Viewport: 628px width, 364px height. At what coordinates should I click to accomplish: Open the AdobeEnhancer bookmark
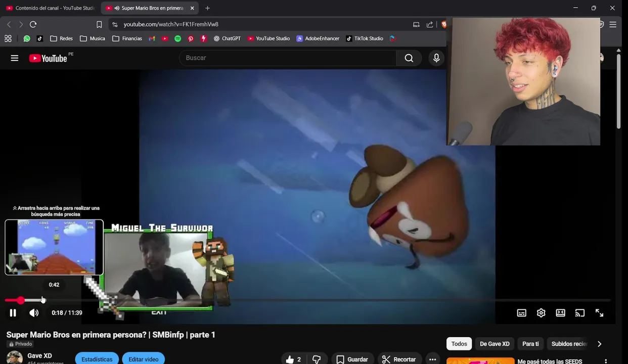coord(318,38)
